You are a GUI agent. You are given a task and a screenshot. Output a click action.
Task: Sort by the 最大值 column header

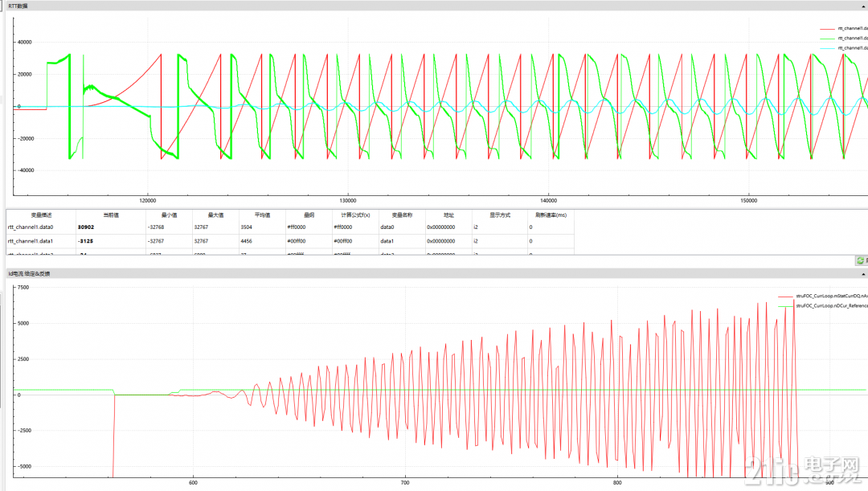(x=215, y=215)
